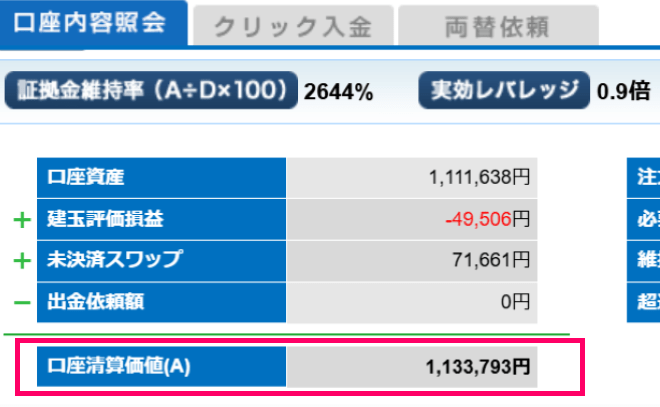Click the 未決済スワップ row label
The image size is (660, 407).
pyautogui.click(x=161, y=260)
